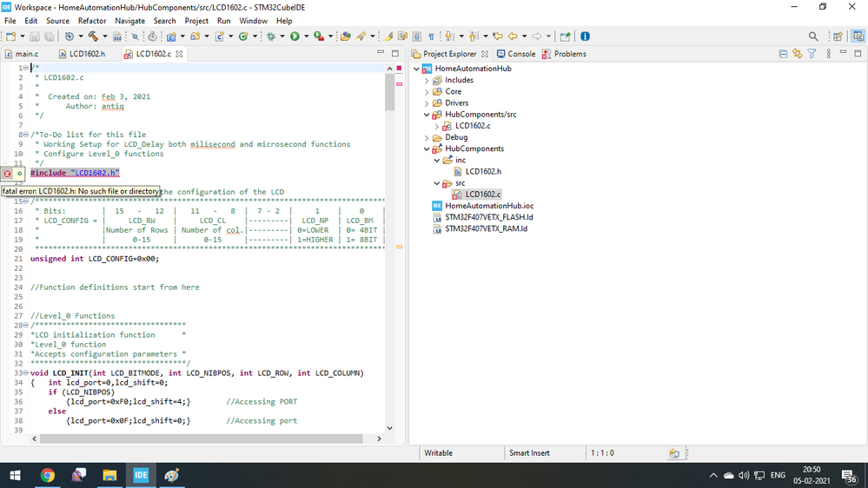Click the error marker beside the include line
This screenshot has height=488, width=868.
pos(7,173)
